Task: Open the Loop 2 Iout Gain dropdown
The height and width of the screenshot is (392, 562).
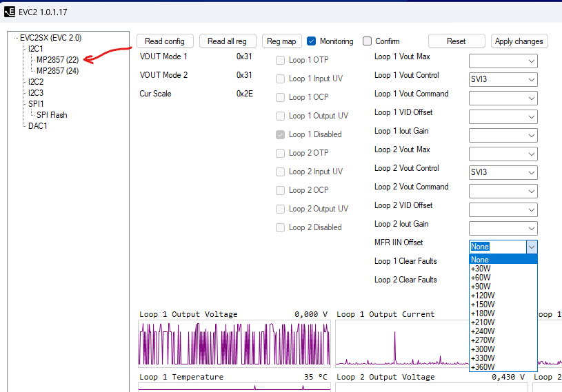Action: click(x=503, y=229)
